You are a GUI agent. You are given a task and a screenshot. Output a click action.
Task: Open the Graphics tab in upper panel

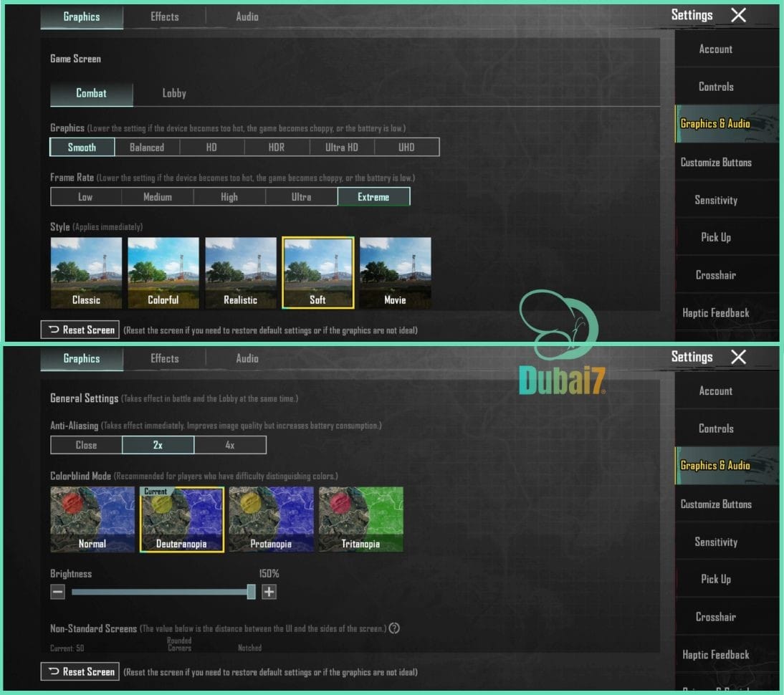82,16
